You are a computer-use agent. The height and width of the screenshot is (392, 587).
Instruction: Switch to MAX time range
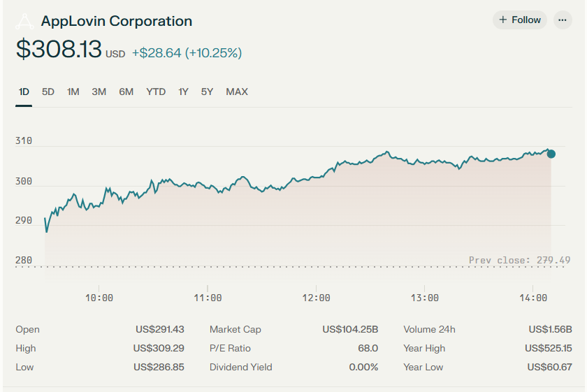pos(237,92)
